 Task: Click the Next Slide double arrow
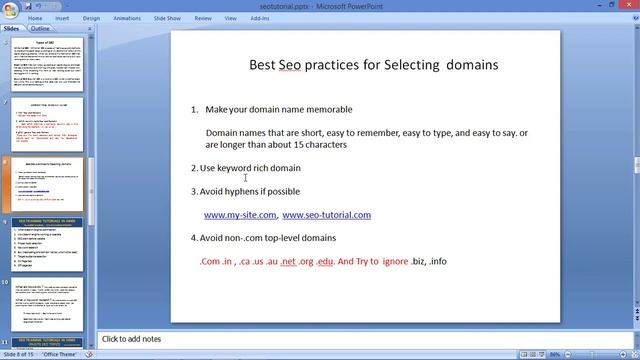tap(637, 318)
